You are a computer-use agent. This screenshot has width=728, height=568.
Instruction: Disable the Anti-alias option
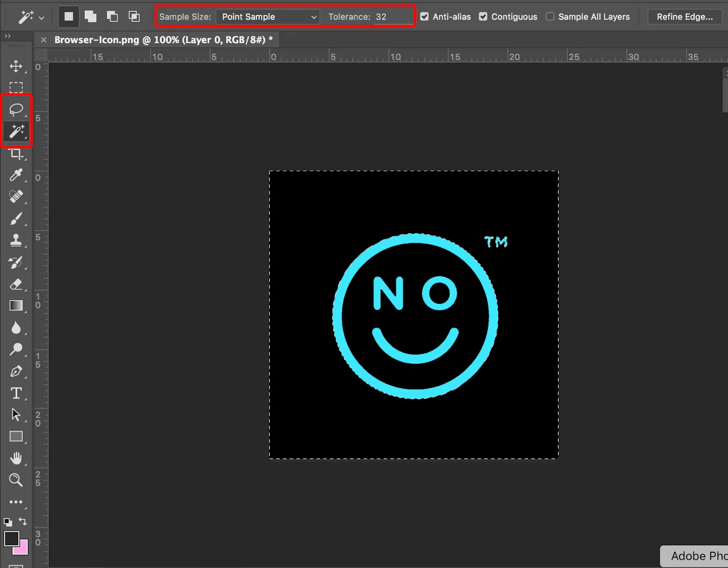coord(424,16)
